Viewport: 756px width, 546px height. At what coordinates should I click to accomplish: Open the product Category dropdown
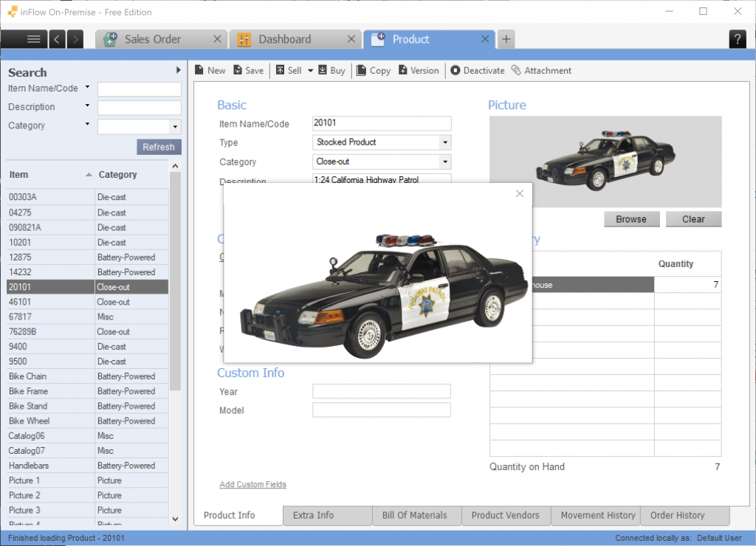click(445, 162)
